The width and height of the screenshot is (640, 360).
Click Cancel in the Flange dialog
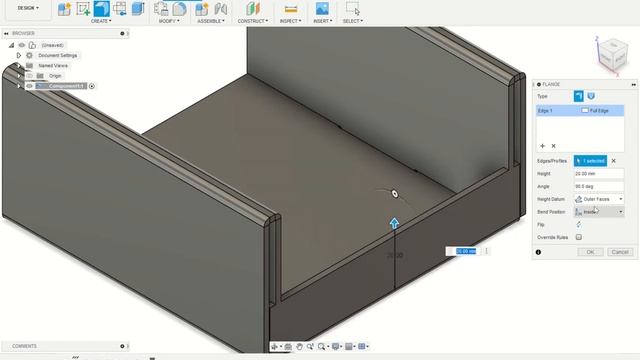coord(620,252)
